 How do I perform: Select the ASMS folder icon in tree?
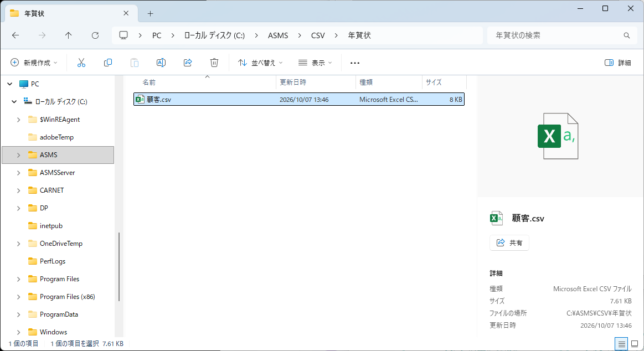pyautogui.click(x=33, y=155)
